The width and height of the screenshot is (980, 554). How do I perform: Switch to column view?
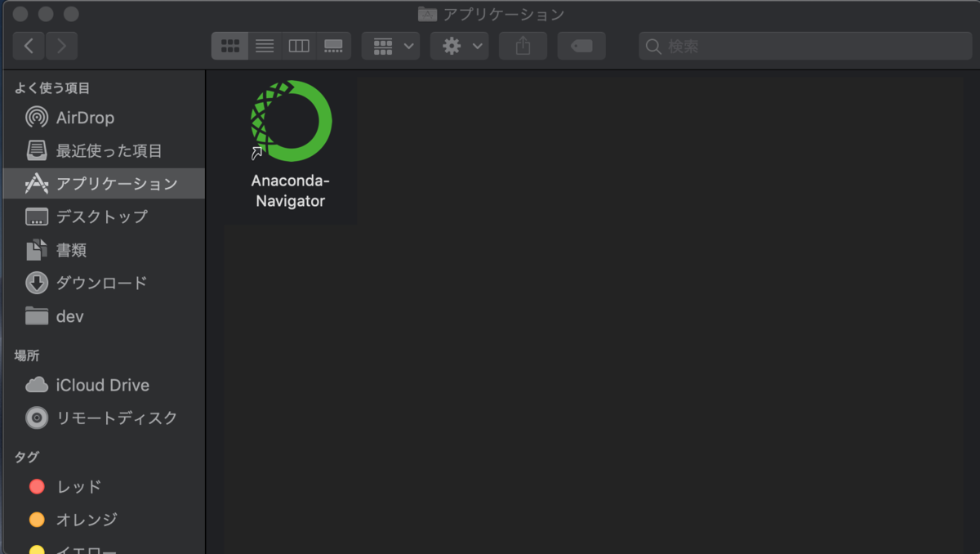299,46
